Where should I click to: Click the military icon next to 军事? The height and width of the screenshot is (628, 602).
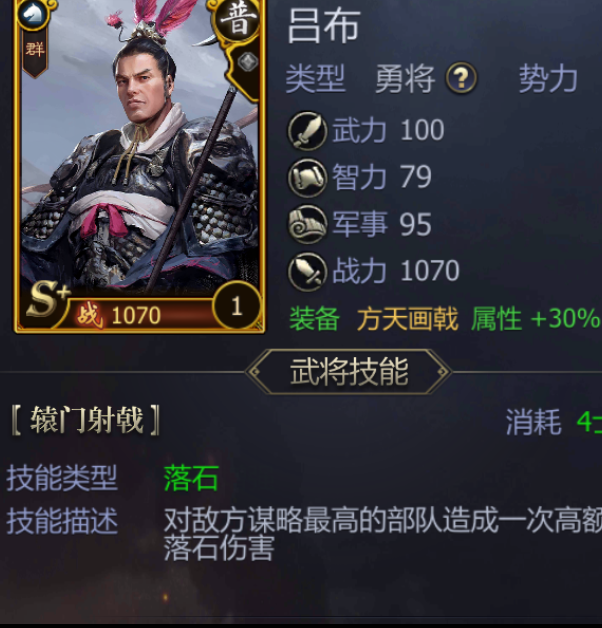tap(307, 224)
